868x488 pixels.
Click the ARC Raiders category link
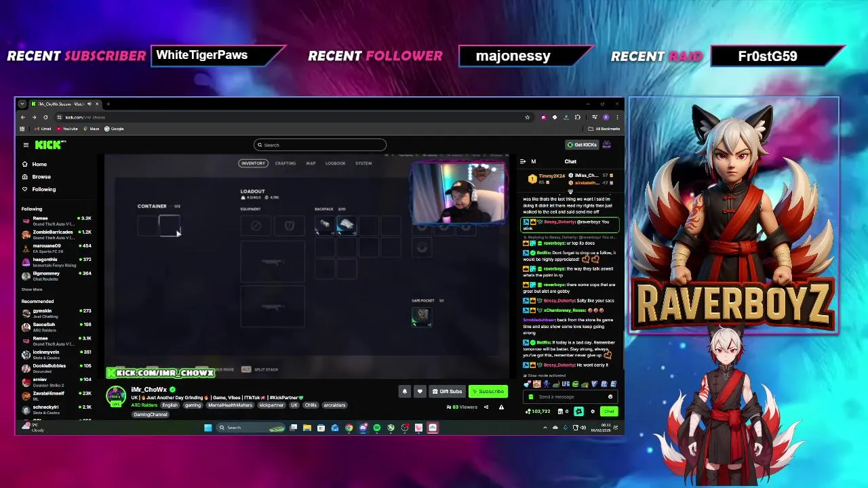pos(144,405)
